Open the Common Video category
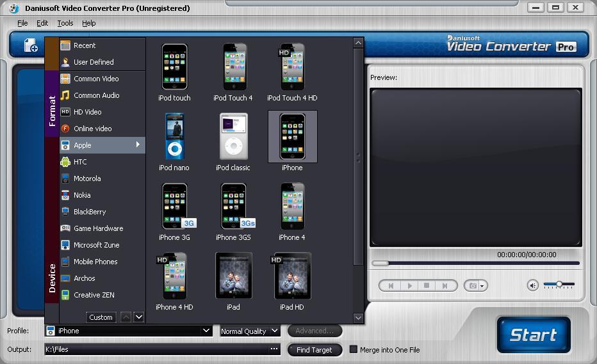597x364 pixels. (x=102, y=79)
